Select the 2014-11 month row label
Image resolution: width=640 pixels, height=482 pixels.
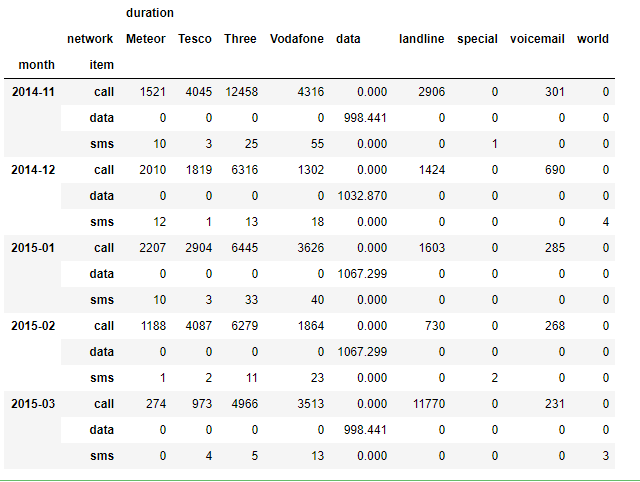(x=34, y=92)
